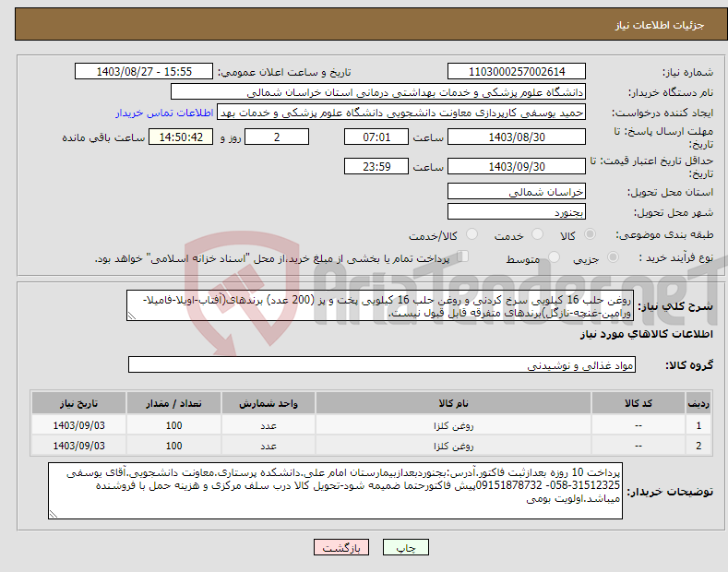Click the اطلاعات کالاهای مورد نیاز heading
Image resolution: width=728 pixels, height=572 pixels.
[646, 334]
